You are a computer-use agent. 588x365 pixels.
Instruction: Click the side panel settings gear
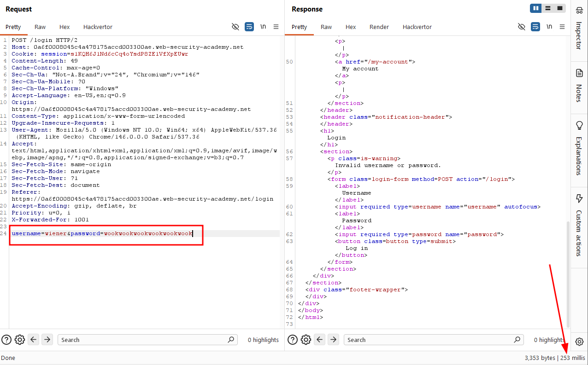pos(580,342)
